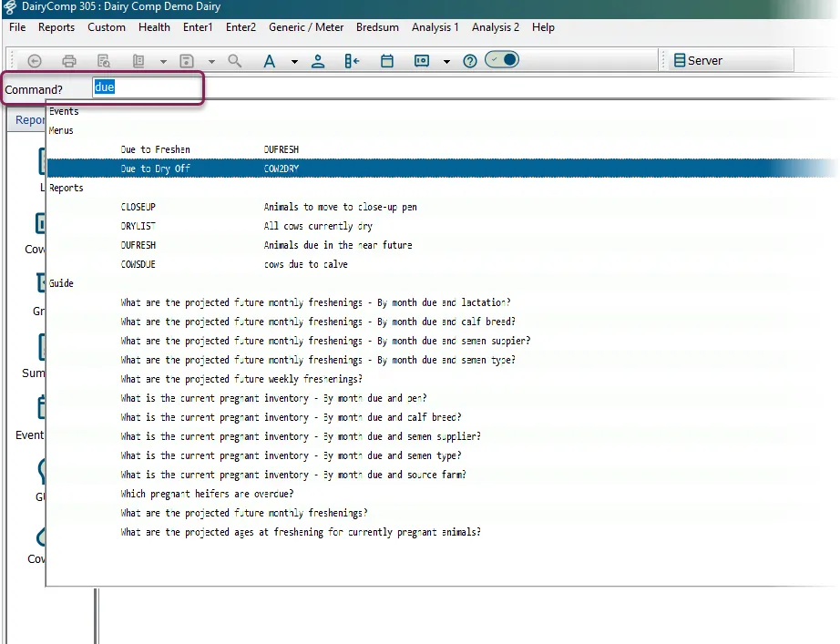840x644 pixels.
Task: Open the Generic / Meter menu
Action: coord(306,27)
